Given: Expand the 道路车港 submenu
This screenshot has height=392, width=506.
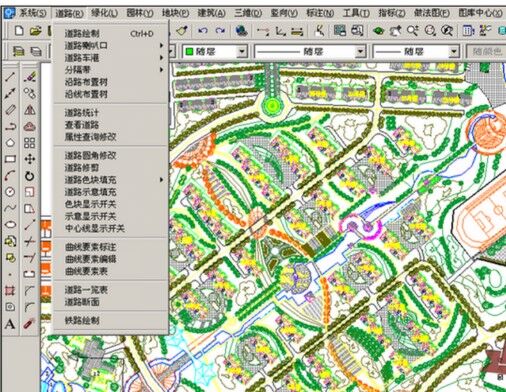Looking at the screenshot, I should (111, 58).
